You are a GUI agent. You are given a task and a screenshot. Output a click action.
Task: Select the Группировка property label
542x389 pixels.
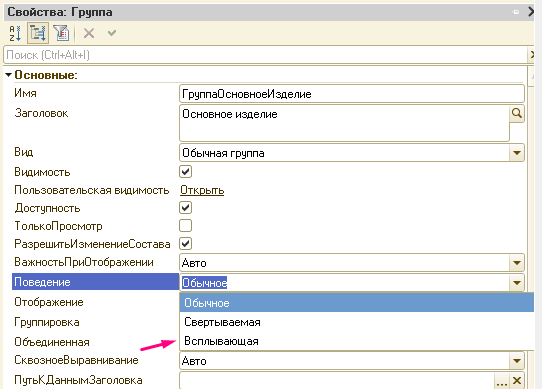tap(47, 322)
